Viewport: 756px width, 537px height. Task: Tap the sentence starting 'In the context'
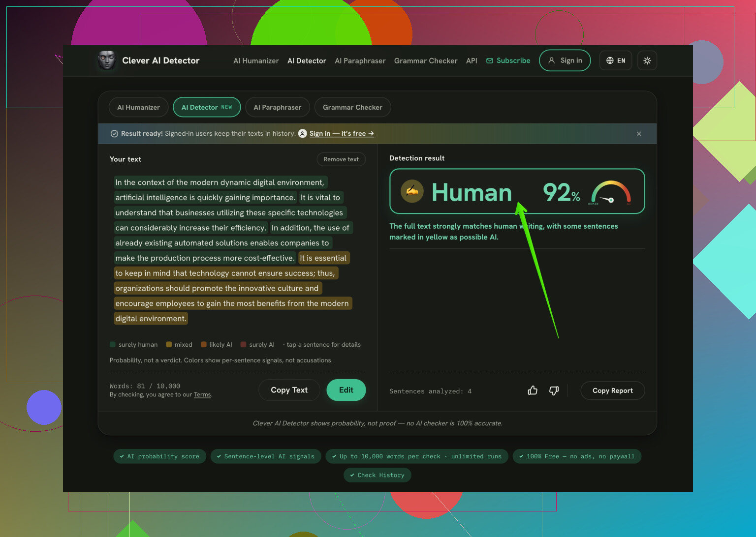[220, 182]
